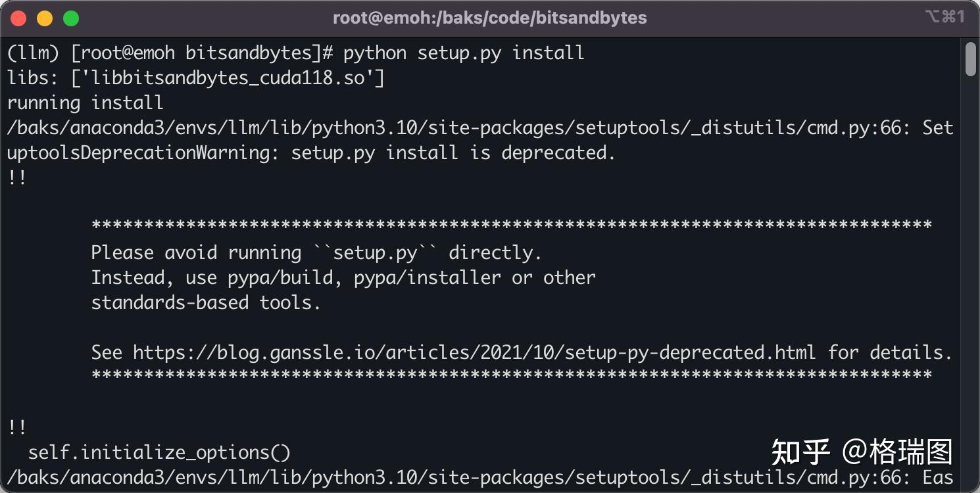This screenshot has height=493, width=980.
Task: Click 'Please avoid running setup.py directly' line
Action: (x=316, y=253)
